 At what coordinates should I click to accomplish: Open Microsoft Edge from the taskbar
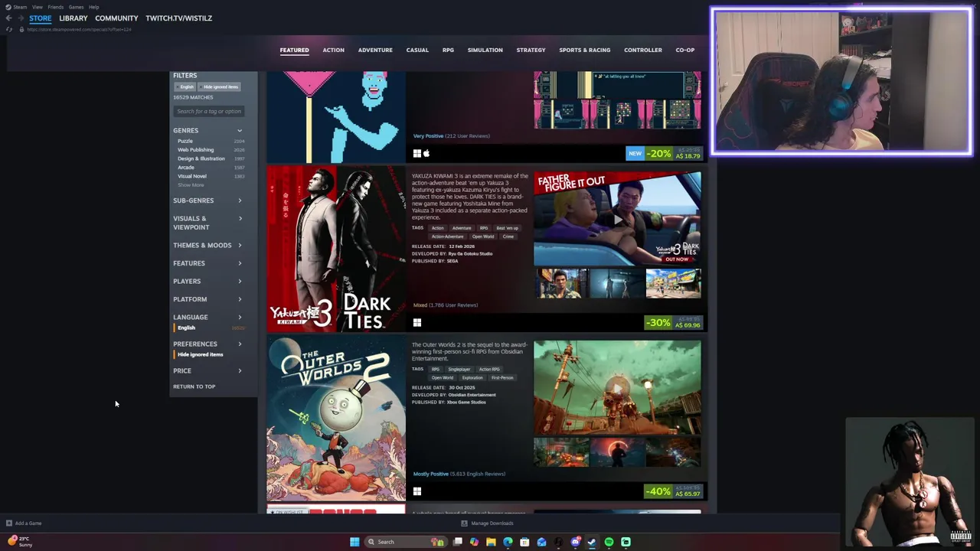508,542
